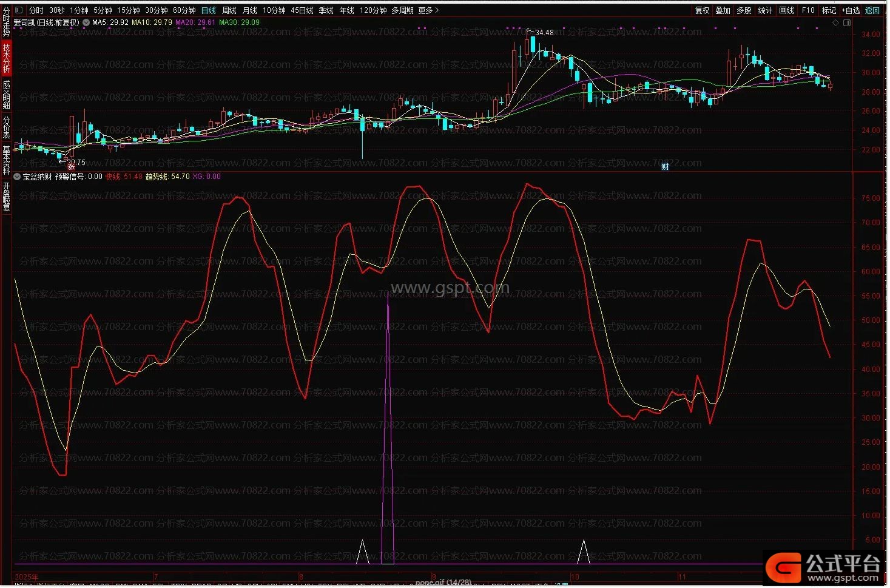Toggle 复权 price adjustment

click(x=702, y=10)
